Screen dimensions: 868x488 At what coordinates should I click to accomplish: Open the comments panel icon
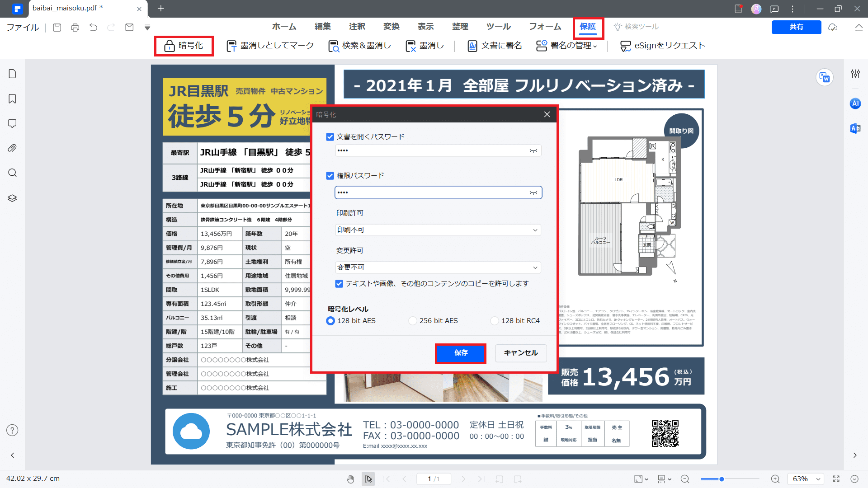coord(12,123)
